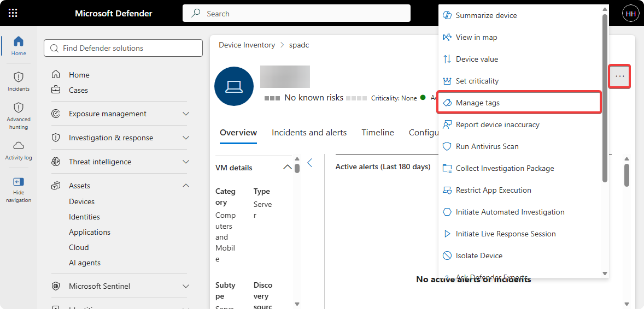The width and height of the screenshot is (644, 309).
Task: Choose Restrict App Execution
Action: 521,190
